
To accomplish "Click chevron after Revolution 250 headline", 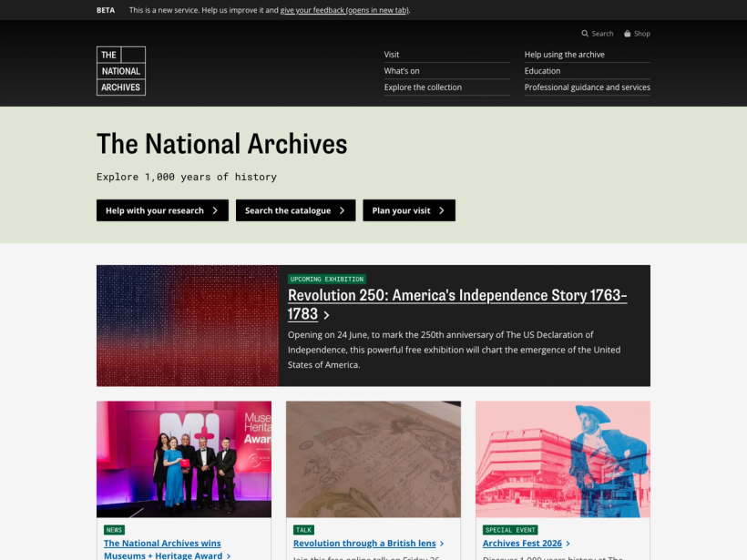I will click(326, 315).
